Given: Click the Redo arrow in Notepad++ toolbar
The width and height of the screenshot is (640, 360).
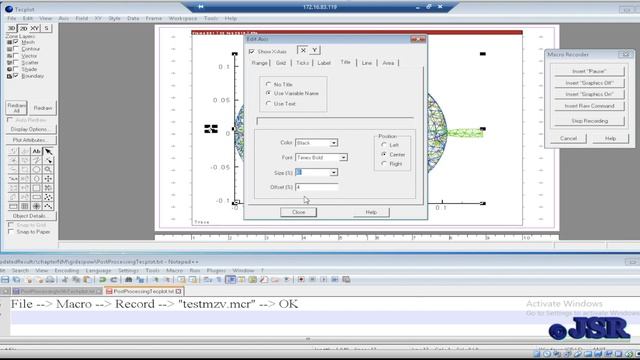Looking at the screenshot, I should tap(114, 280).
